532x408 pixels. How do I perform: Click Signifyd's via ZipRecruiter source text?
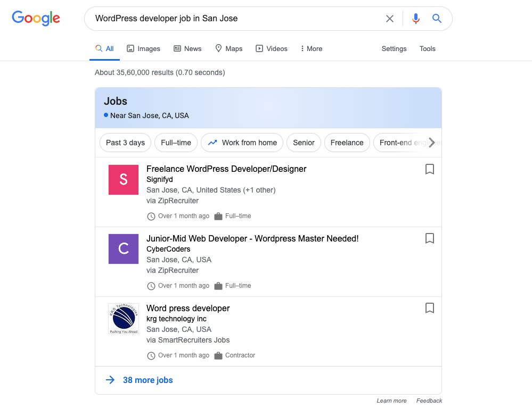click(173, 201)
